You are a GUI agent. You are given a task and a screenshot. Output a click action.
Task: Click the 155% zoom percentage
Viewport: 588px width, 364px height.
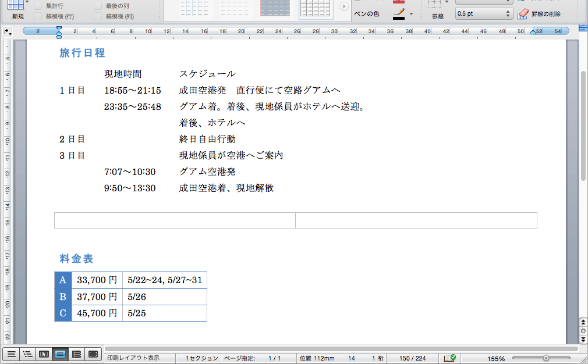pos(496,359)
